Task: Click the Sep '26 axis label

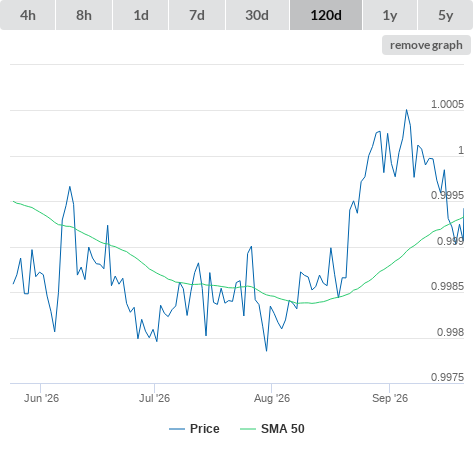Action: click(390, 398)
